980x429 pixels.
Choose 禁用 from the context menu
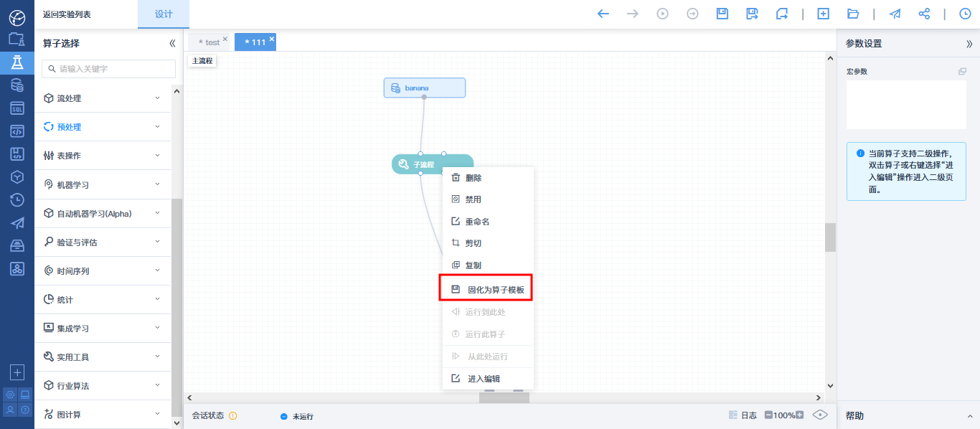488,199
